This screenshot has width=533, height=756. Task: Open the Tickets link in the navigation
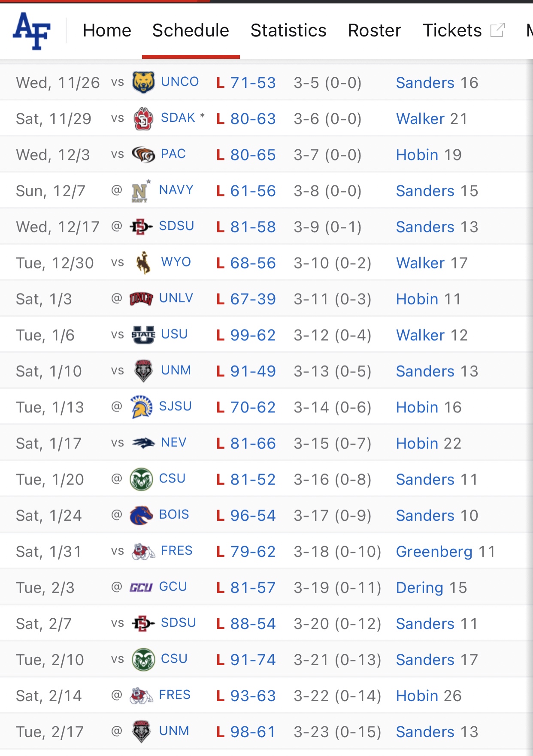[452, 30]
